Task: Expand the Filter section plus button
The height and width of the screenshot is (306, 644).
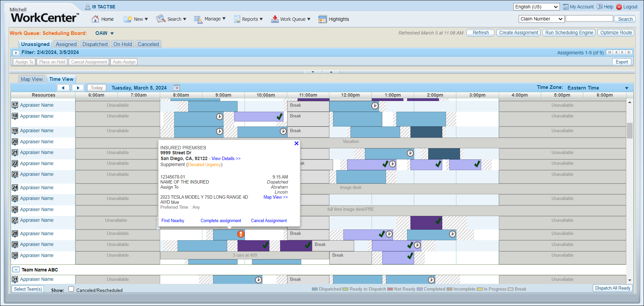Action: point(16,53)
